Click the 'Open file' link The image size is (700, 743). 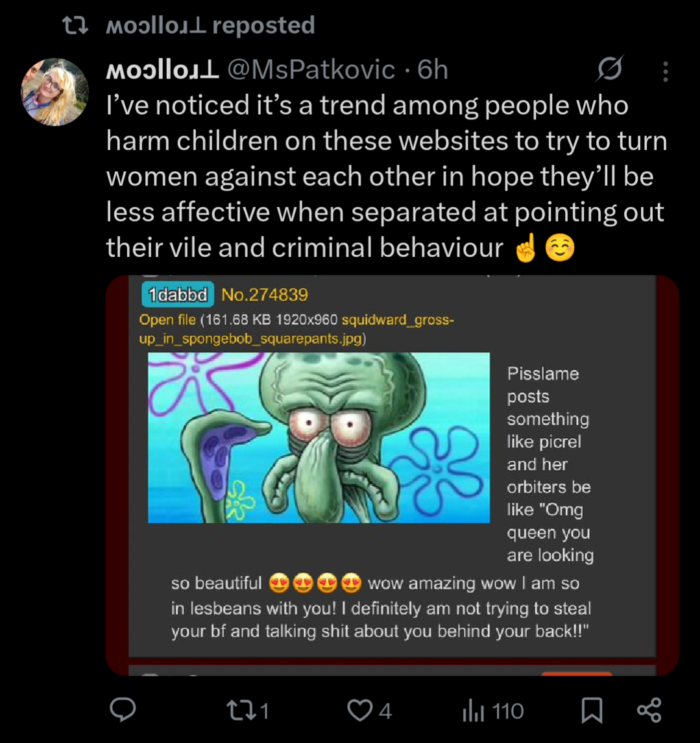pyautogui.click(x=167, y=320)
